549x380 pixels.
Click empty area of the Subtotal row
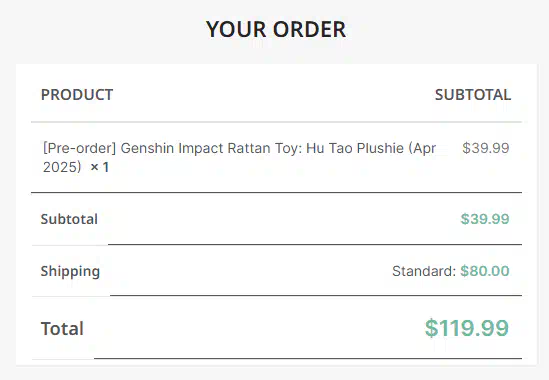(x=278, y=219)
